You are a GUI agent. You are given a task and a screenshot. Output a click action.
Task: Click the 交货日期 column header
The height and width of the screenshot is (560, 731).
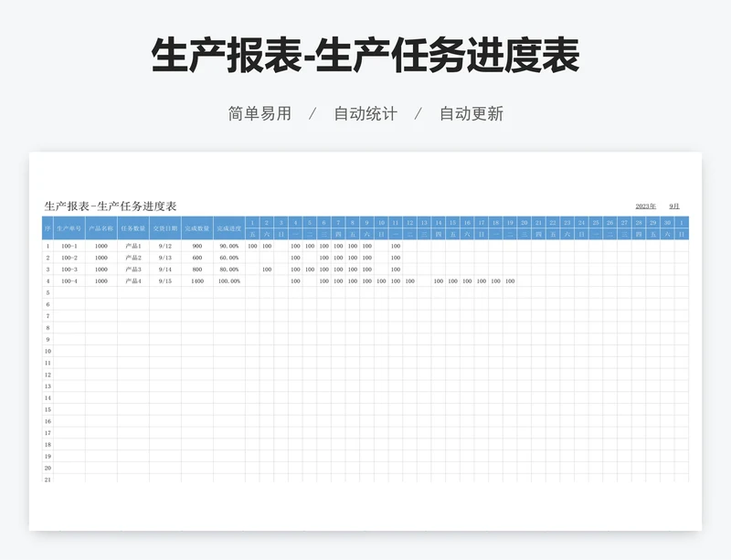point(165,228)
